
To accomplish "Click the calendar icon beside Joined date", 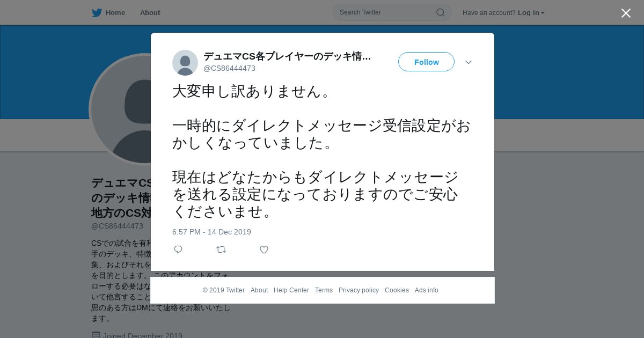I will [x=96, y=335].
